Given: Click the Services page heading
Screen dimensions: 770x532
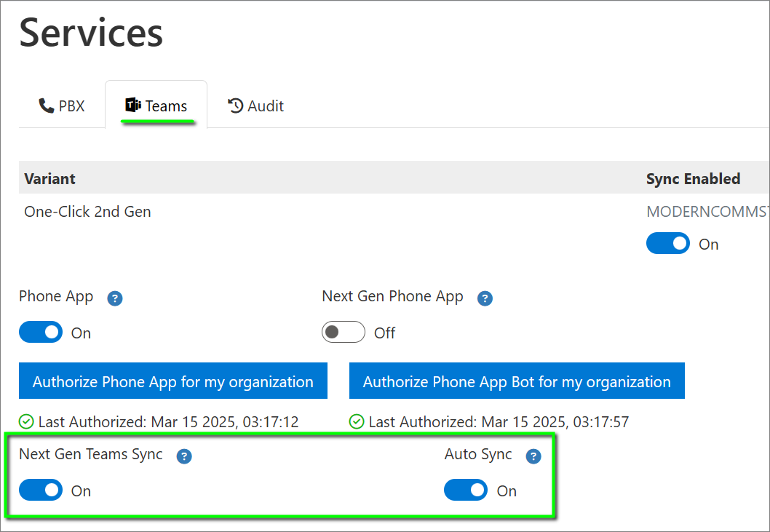Looking at the screenshot, I should point(91,33).
